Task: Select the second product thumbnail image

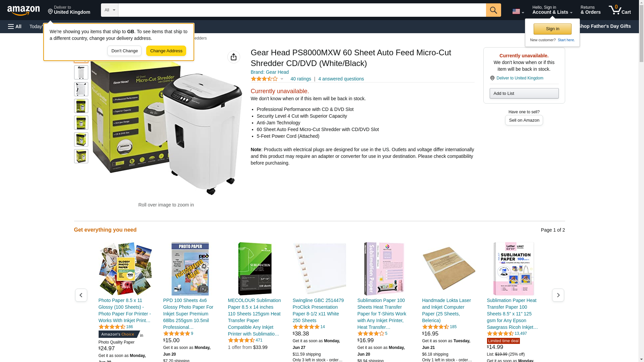Action: point(81,72)
